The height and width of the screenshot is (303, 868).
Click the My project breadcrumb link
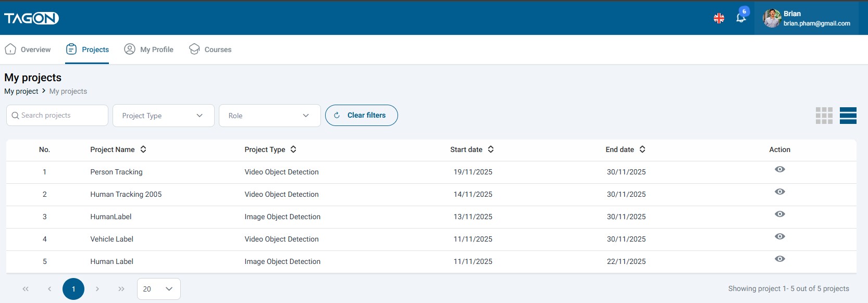point(21,91)
